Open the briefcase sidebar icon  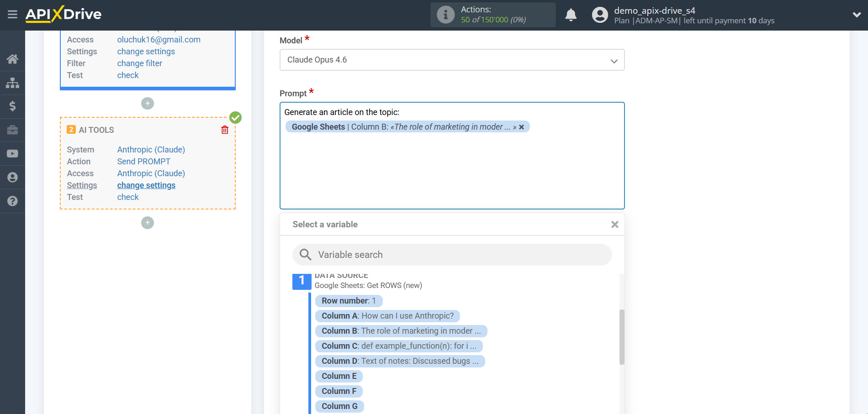(x=12, y=130)
